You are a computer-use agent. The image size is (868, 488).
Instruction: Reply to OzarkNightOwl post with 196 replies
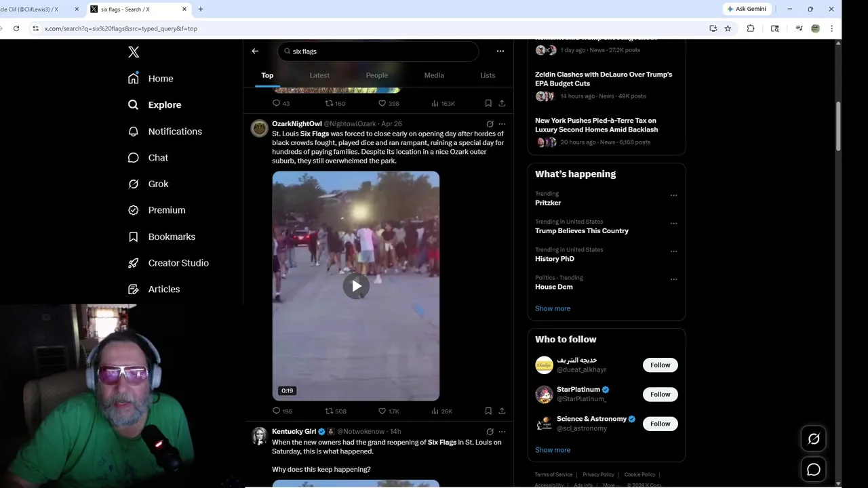point(282,411)
